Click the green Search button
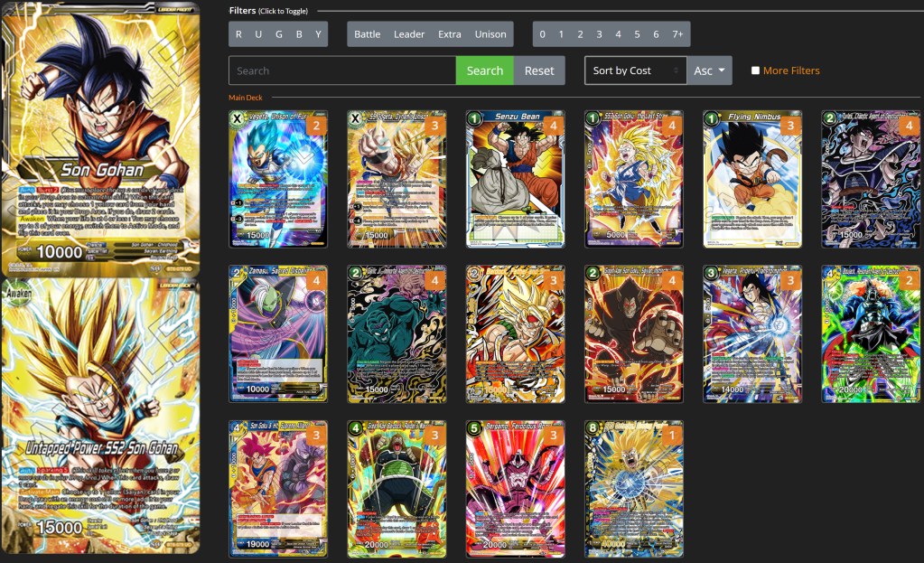 [x=484, y=70]
